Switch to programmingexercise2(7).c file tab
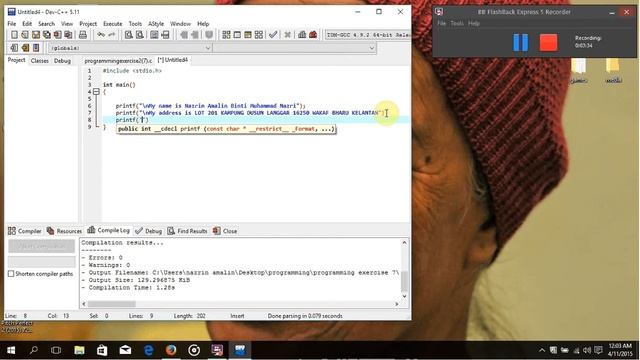640x360 pixels. click(118, 61)
